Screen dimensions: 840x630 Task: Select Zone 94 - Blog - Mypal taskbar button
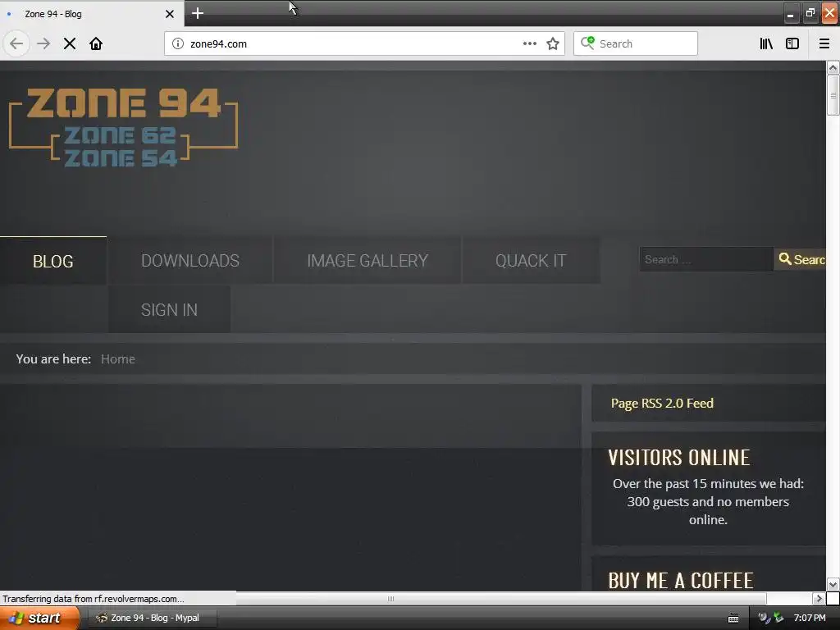click(151, 618)
